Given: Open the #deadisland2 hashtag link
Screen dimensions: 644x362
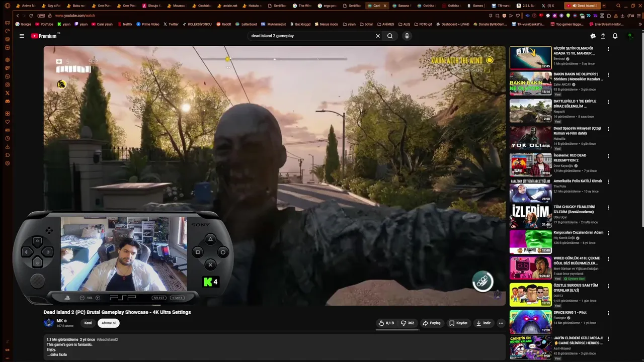Looking at the screenshot, I should (107, 340).
